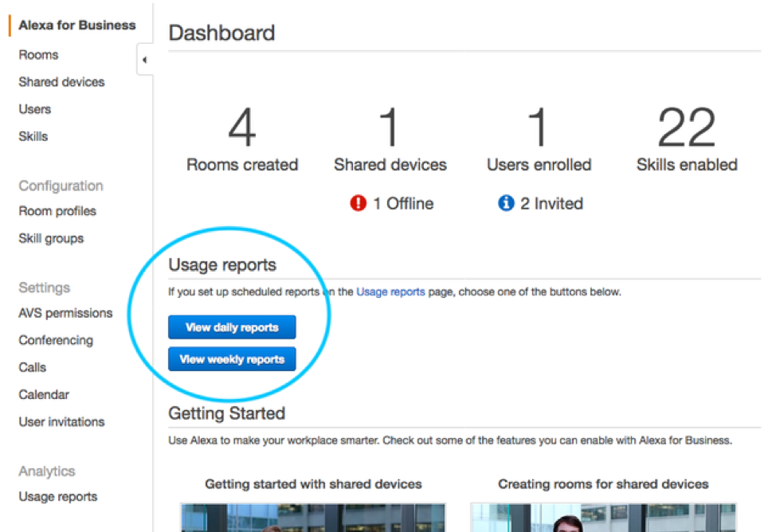Click the View daily reports button

pyautogui.click(x=232, y=327)
